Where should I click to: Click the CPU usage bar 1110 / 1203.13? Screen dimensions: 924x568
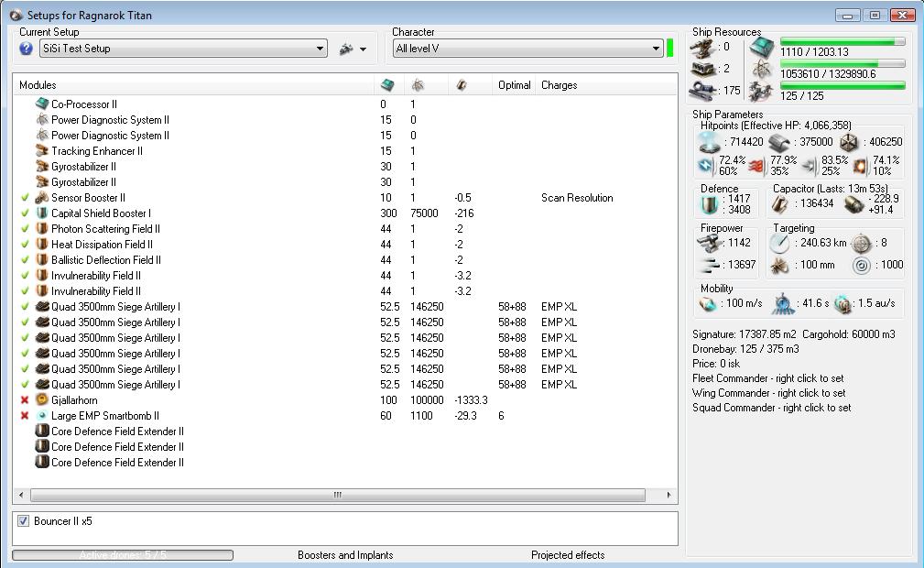842,42
